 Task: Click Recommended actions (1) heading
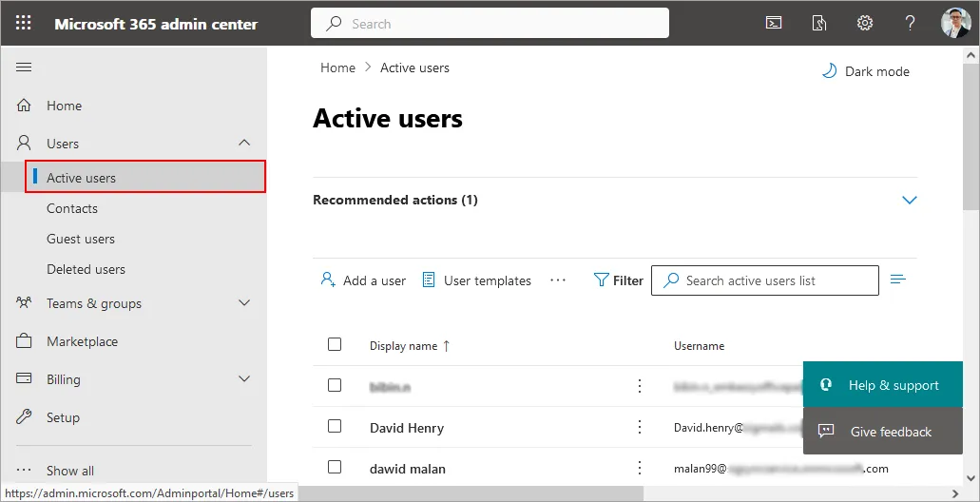coord(395,200)
